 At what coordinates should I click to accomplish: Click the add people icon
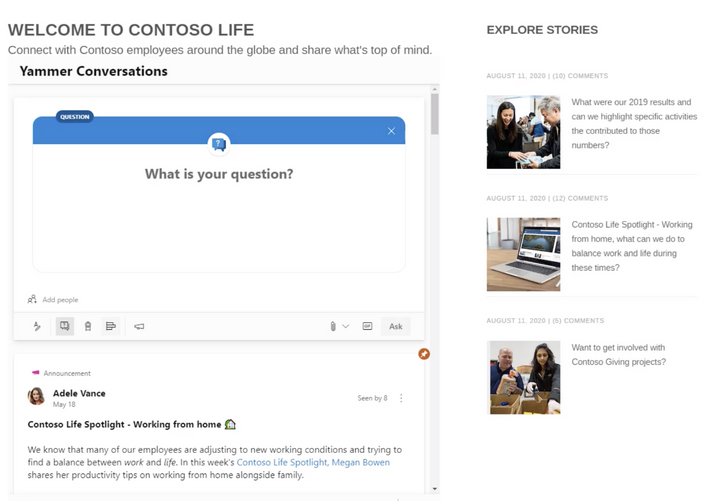[32, 300]
